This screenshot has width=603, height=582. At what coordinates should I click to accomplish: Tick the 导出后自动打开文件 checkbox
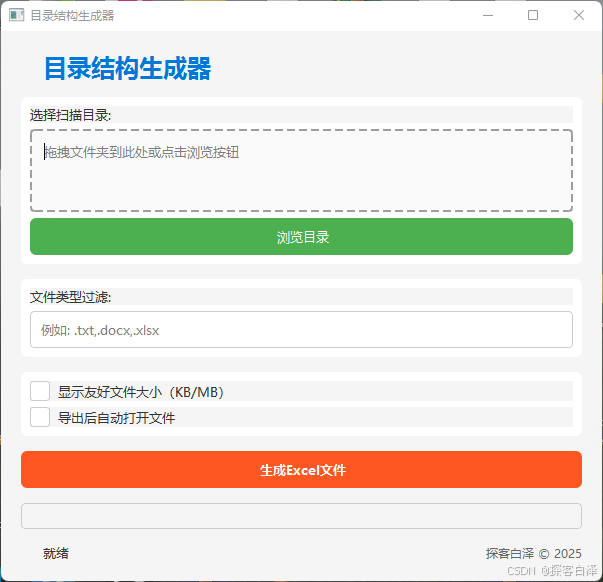point(40,417)
